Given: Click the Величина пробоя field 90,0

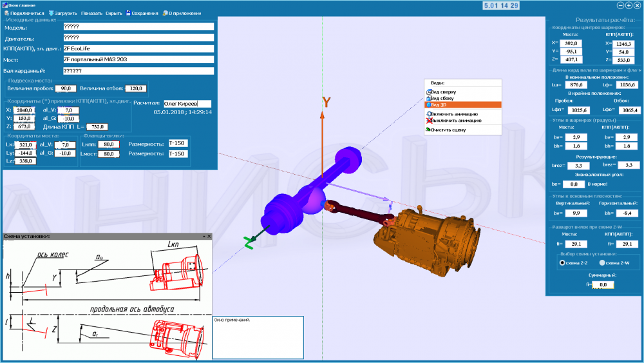Looking at the screenshot, I should coord(66,88).
